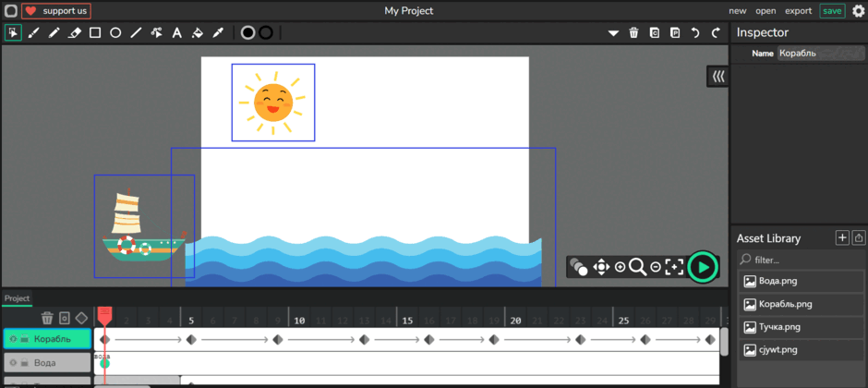Select the Rectangle tool
Image resolution: width=868 pixels, height=388 pixels.
pos(95,33)
